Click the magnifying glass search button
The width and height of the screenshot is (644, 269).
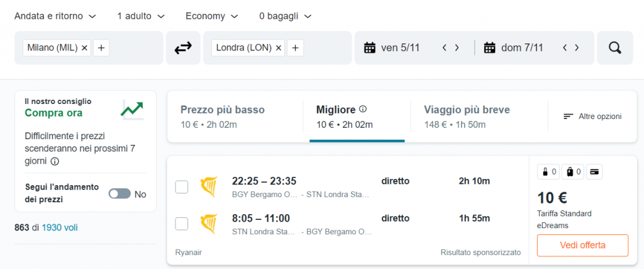coord(614,48)
